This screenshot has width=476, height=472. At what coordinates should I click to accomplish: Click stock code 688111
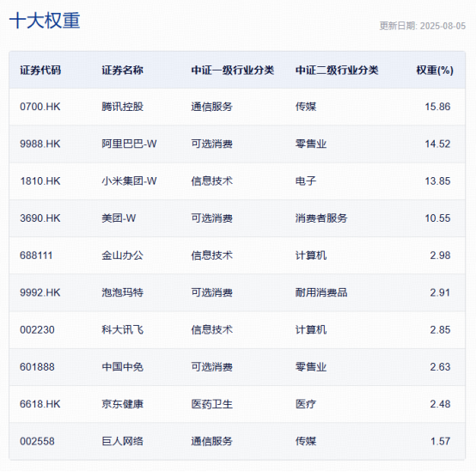coord(36,255)
